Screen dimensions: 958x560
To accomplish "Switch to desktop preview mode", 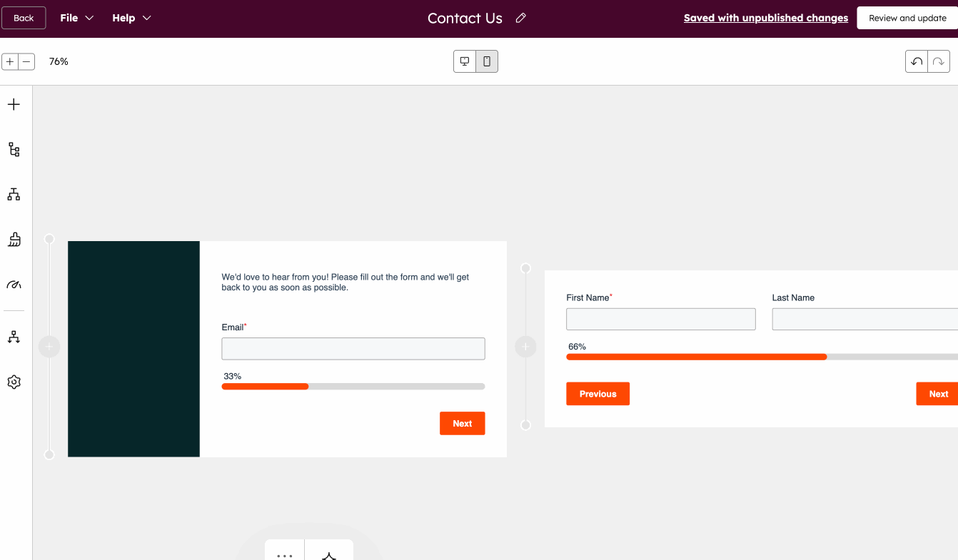I will coord(465,61).
